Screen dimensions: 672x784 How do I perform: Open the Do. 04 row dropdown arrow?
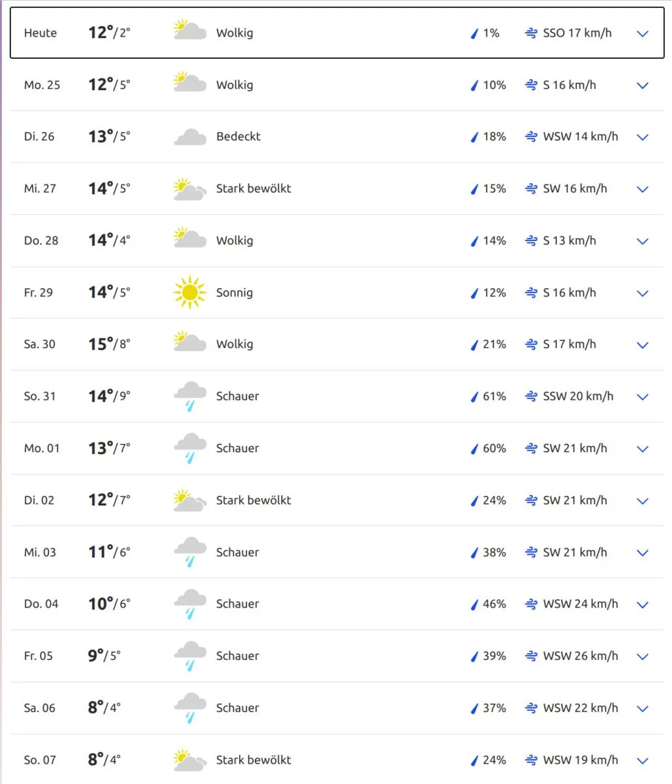(643, 605)
